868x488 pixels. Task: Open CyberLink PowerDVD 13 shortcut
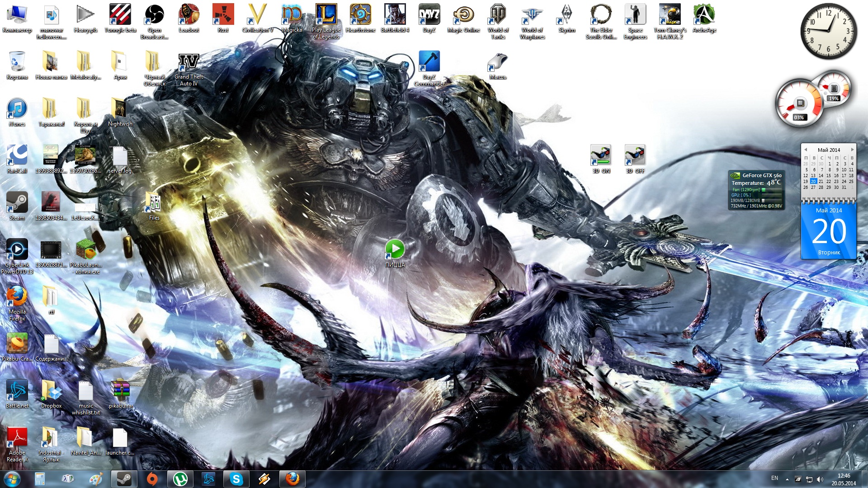click(x=17, y=256)
